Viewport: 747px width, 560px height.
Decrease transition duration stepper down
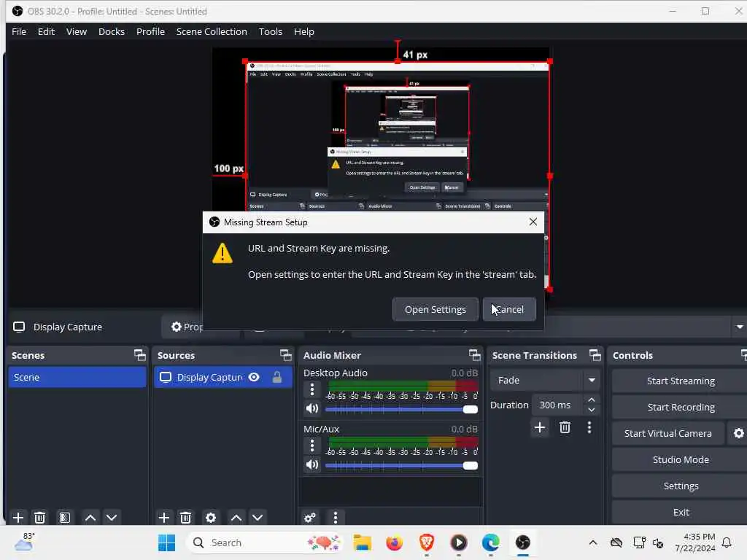(x=591, y=410)
